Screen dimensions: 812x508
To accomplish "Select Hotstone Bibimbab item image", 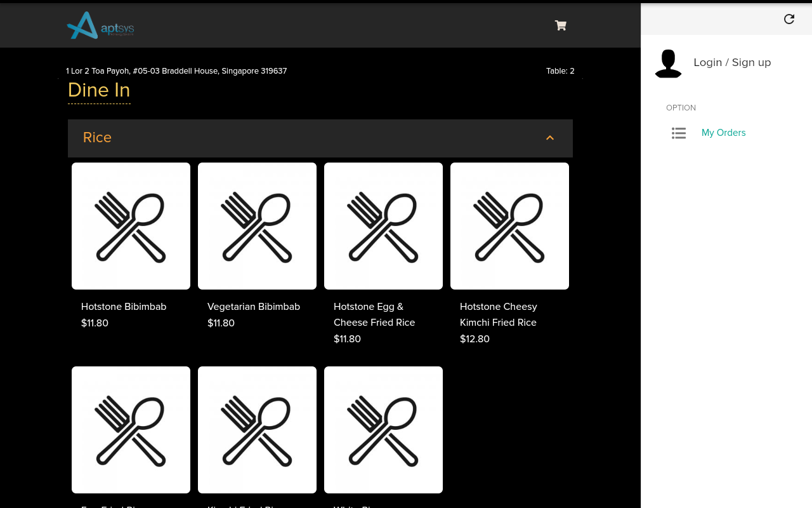I will pos(131,226).
